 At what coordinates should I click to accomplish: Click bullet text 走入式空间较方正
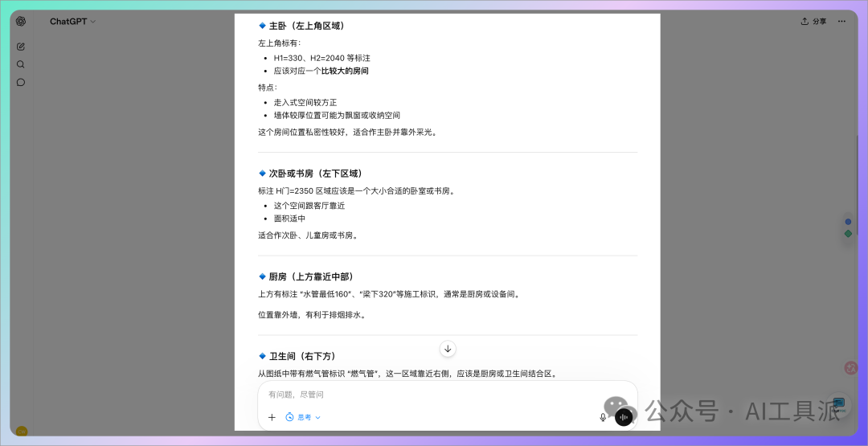pyautogui.click(x=305, y=103)
